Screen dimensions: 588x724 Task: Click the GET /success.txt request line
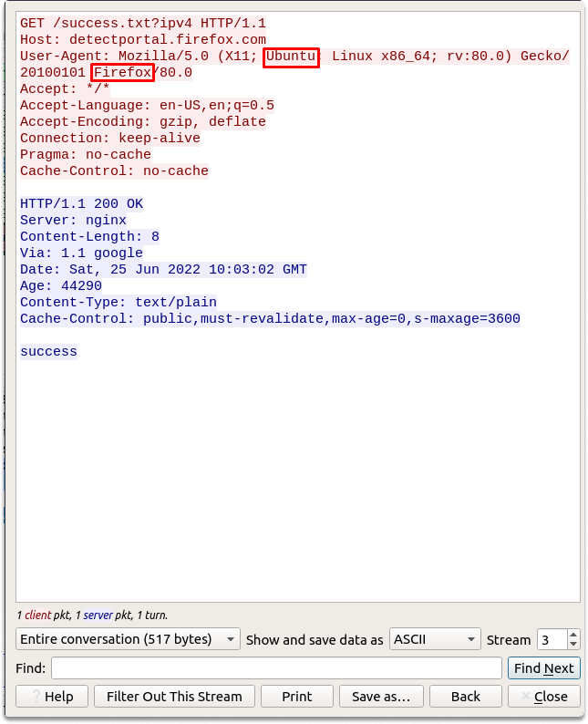[x=143, y=23]
